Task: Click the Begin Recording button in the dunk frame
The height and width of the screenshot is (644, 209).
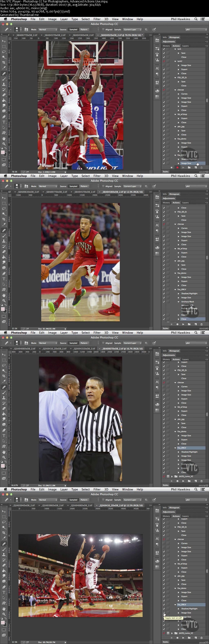Action: (x=177, y=168)
